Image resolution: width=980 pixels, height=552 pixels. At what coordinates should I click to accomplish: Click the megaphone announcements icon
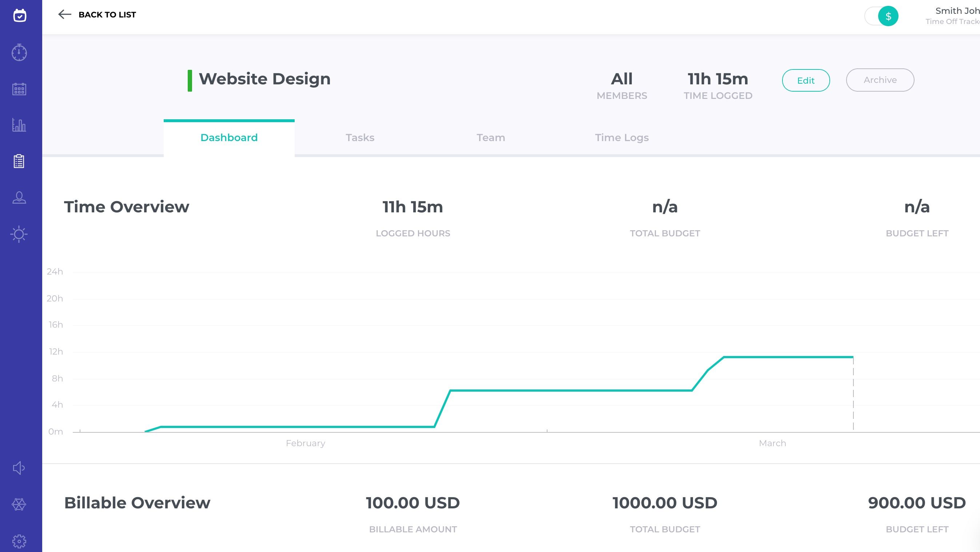19,468
